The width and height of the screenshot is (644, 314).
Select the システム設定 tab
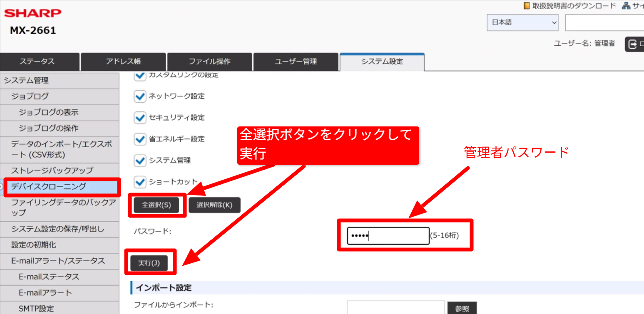[x=382, y=62]
